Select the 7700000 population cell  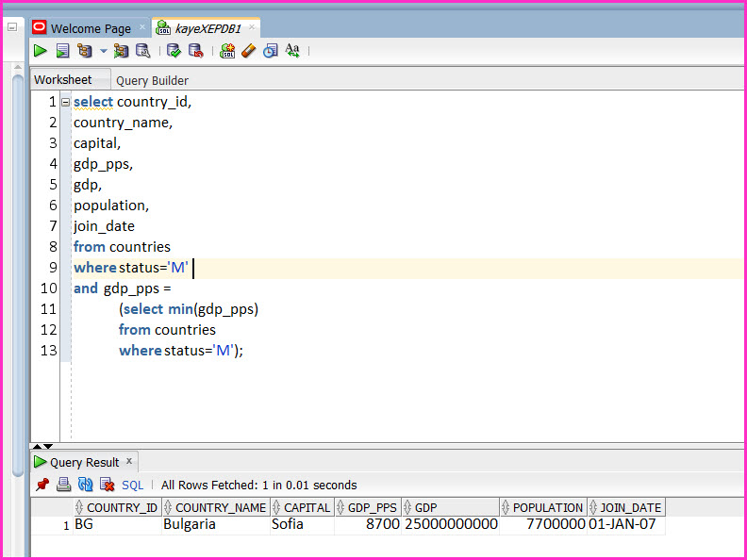(543, 524)
